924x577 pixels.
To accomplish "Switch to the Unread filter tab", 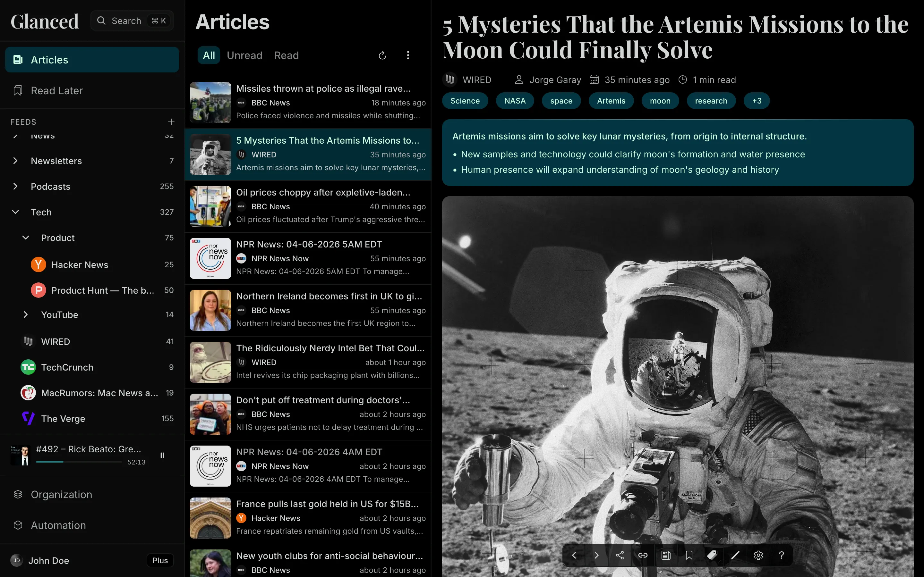I will click(244, 55).
